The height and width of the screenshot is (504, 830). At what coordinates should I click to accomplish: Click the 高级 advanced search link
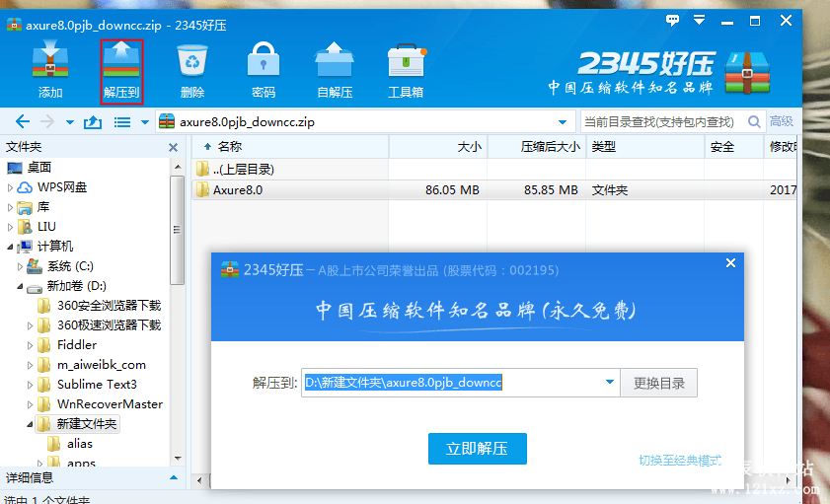pyautogui.click(x=782, y=121)
